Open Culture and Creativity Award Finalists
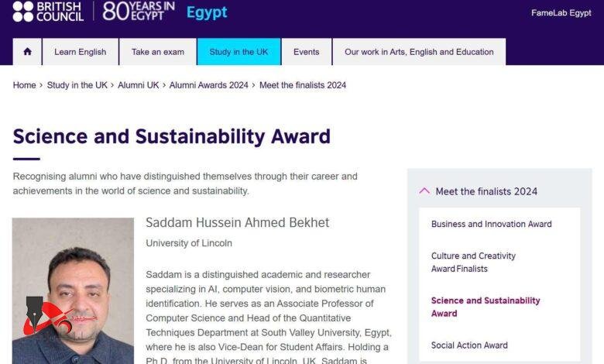Viewport: 604px width, 364px height. point(473,262)
